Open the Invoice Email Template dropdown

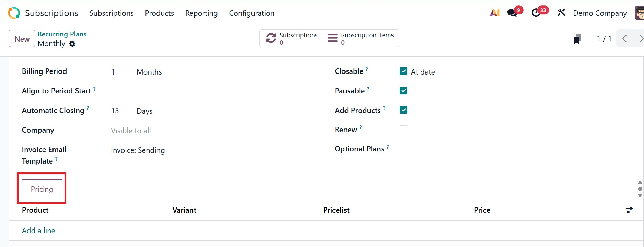[138, 150]
